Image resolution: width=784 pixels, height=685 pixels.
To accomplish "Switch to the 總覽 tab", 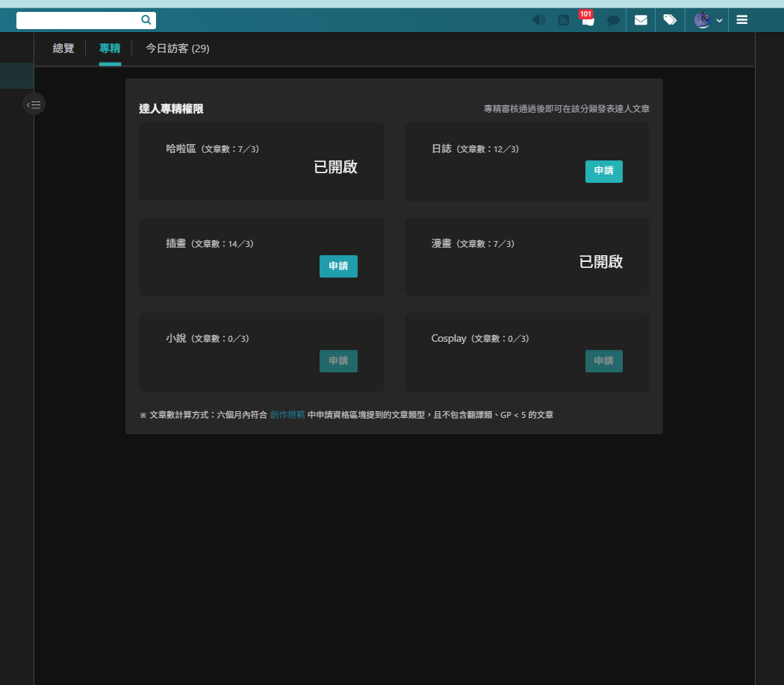I will coord(63,49).
